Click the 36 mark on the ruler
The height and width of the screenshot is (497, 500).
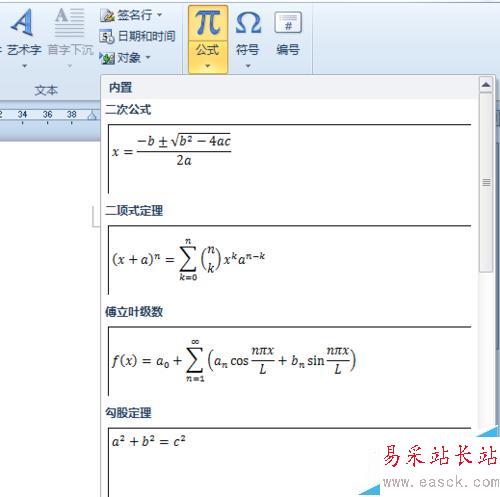click(x=47, y=115)
